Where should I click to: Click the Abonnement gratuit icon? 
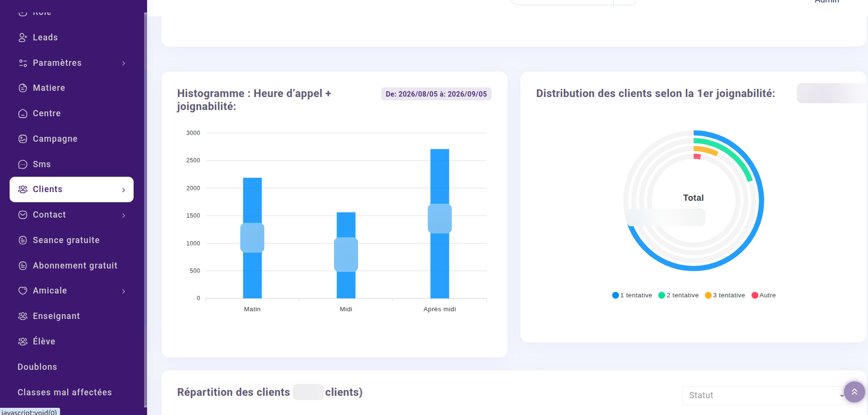[23, 266]
